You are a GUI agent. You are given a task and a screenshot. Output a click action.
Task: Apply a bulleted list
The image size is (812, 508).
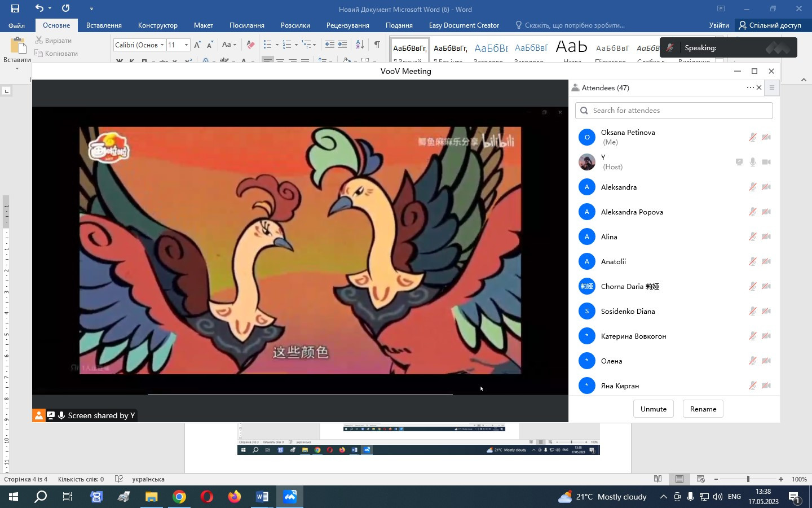[267, 45]
